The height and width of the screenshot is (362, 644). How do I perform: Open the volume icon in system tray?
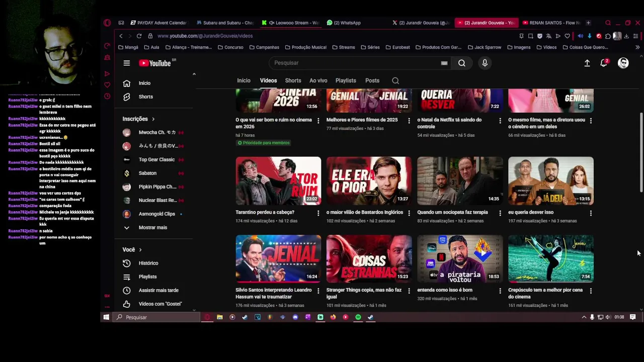608,317
